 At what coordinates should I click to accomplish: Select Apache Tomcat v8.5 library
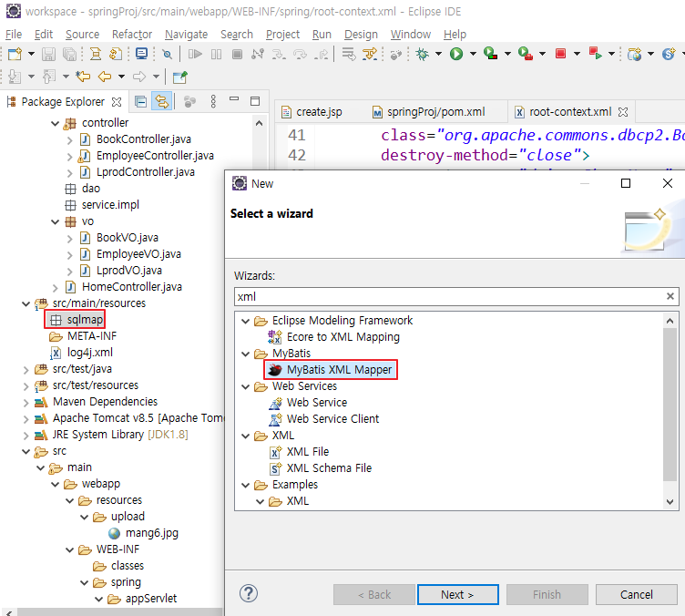129,418
